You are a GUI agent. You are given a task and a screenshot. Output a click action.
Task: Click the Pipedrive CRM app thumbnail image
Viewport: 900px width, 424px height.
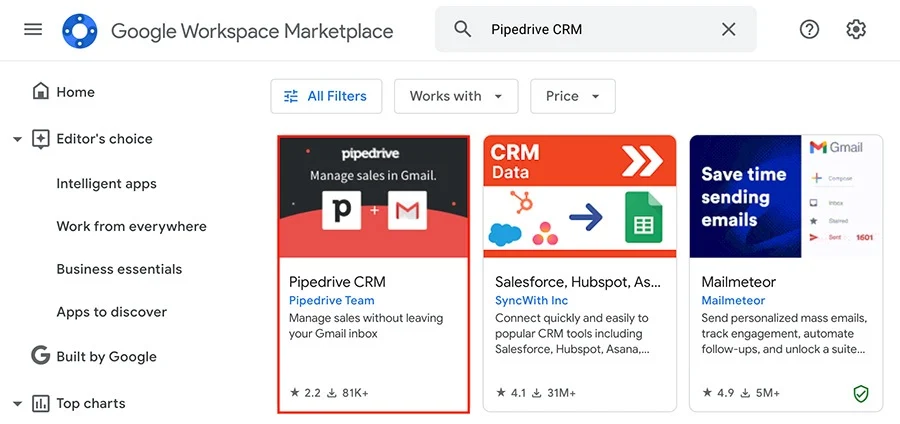374,196
